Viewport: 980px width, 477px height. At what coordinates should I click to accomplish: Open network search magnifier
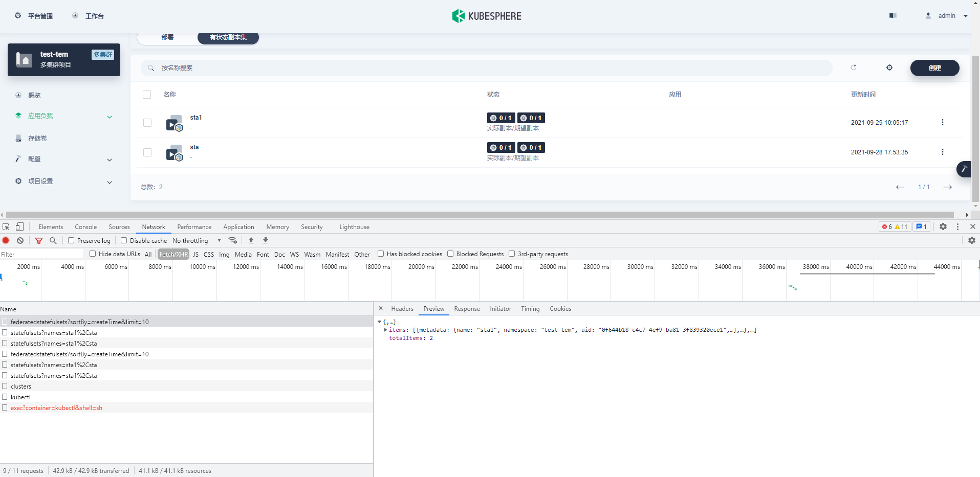(53, 240)
